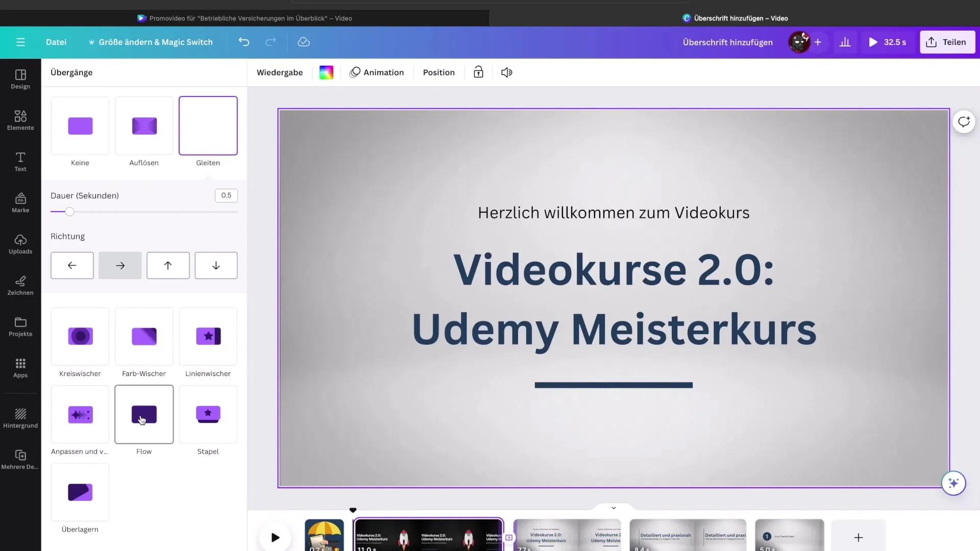Image resolution: width=980 pixels, height=551 pixels.
Task: Click the comment bubble icon beside canvas
Action: point(964,122)
